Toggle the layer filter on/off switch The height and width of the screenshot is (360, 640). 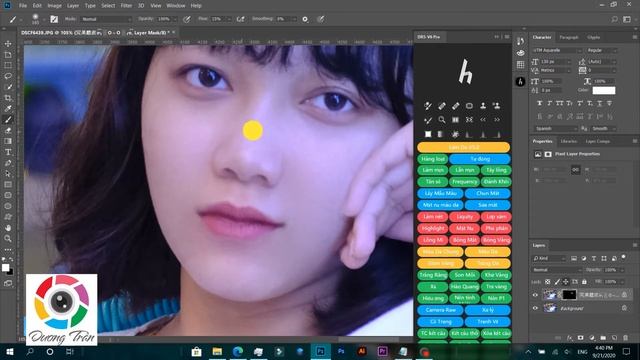(x=624, y=257)
